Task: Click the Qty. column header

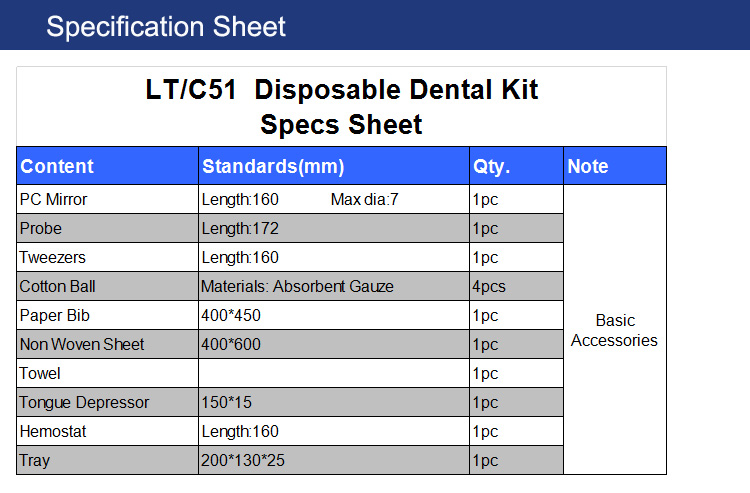Action: coord(517,166)
